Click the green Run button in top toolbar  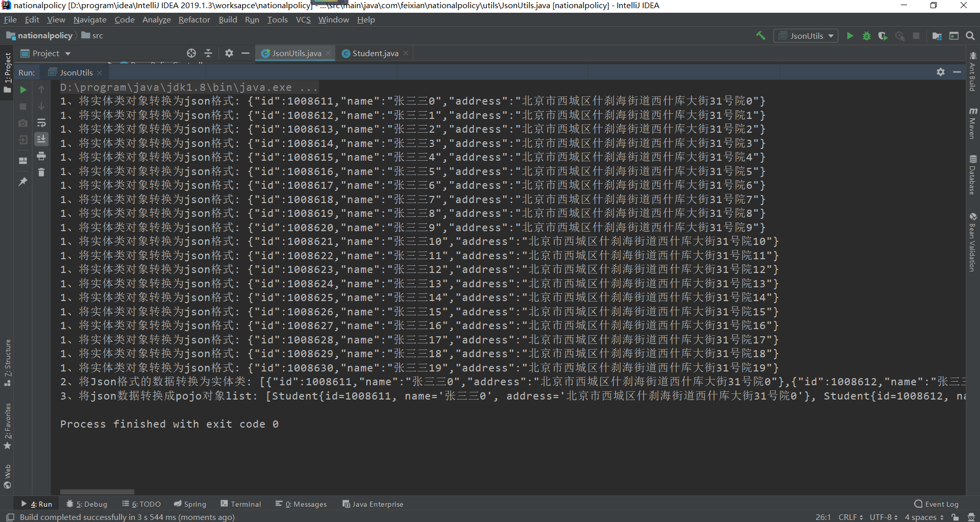click(x=850, y=36)
